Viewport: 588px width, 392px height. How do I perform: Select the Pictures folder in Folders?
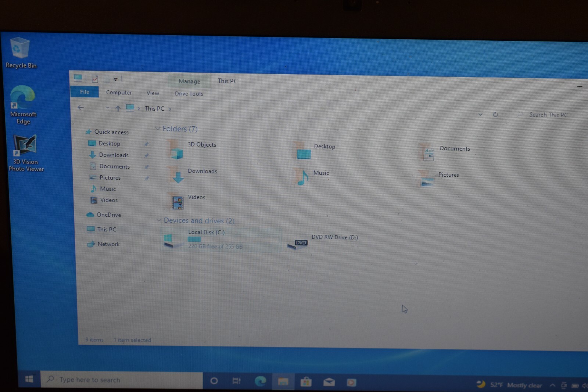click(x=438, y=178)
